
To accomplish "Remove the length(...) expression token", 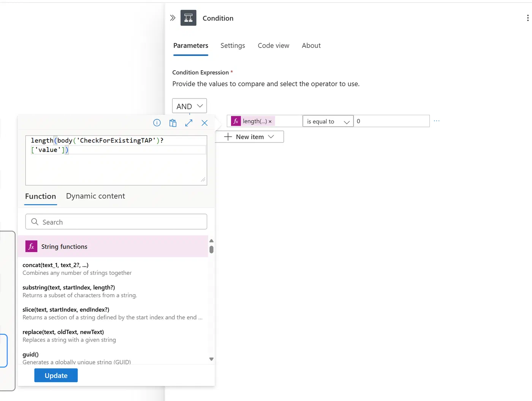I will [270, 122].
